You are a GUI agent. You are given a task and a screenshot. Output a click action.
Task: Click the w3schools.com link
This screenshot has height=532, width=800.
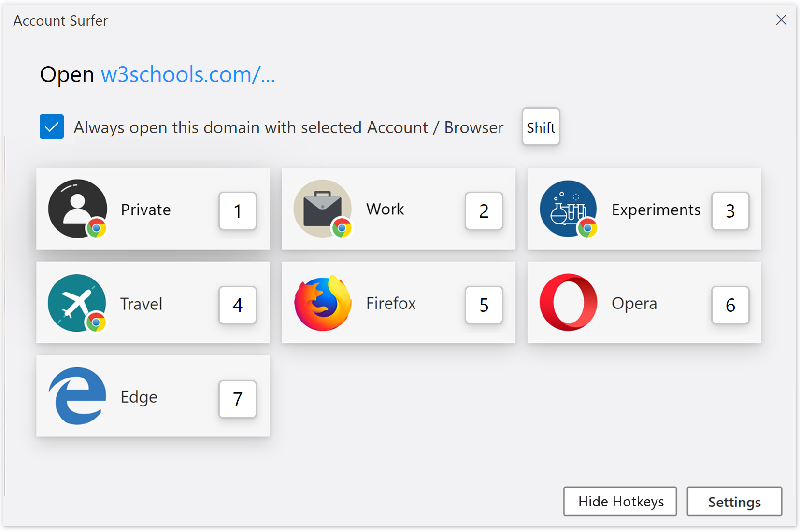click(x=187, y=74)
